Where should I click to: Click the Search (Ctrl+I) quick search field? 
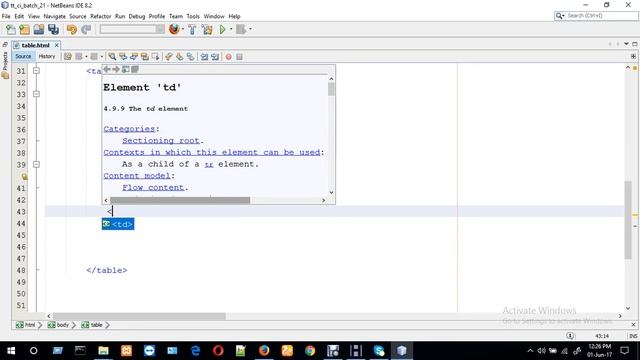596,16
